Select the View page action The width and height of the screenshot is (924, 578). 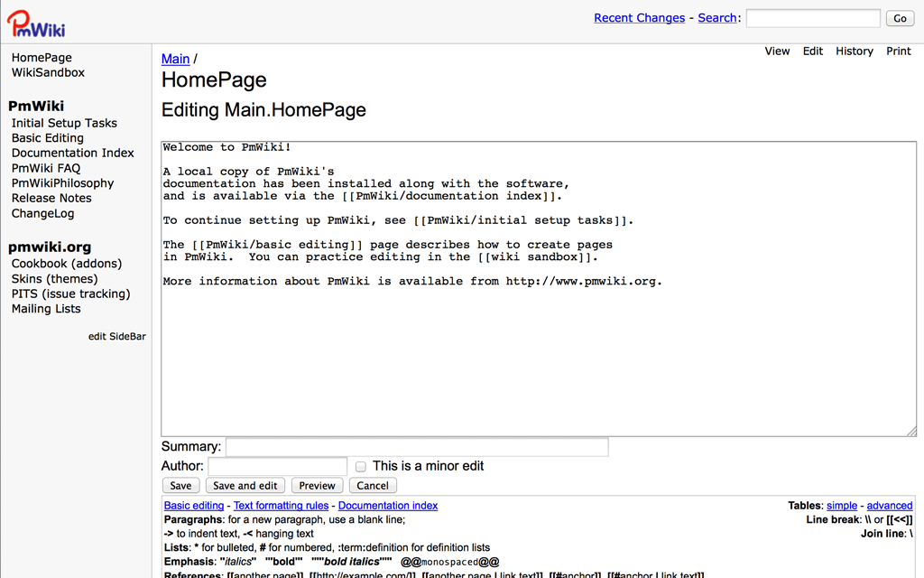[777, 51]
